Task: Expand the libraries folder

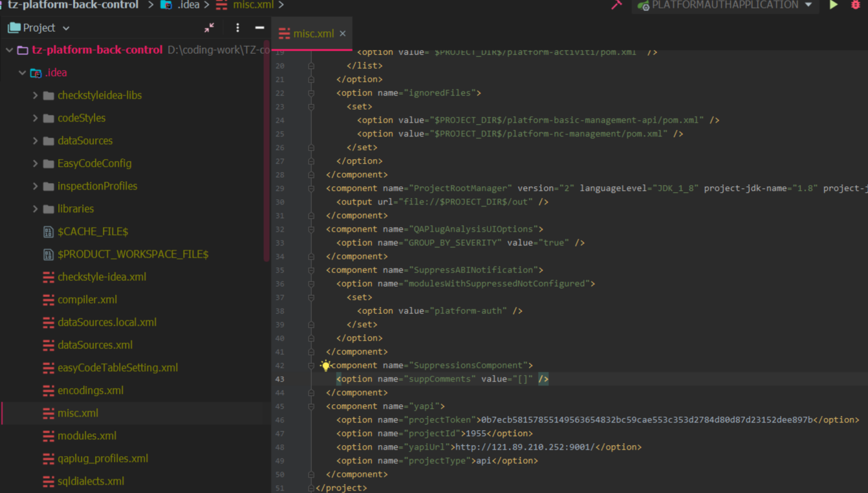Action: (x=35, y=208)
